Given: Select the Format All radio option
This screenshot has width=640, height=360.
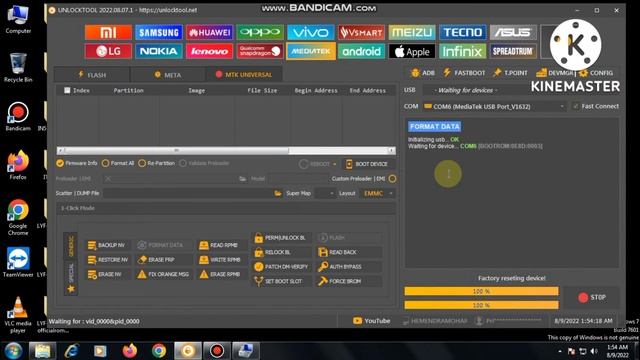Looking at the screenshot, I should [118, 163].
